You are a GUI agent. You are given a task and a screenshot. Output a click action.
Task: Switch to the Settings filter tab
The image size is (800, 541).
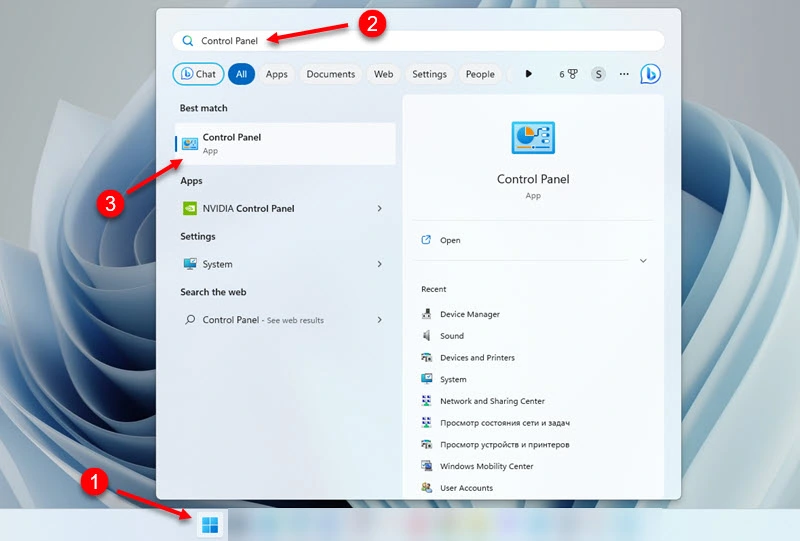429,74
